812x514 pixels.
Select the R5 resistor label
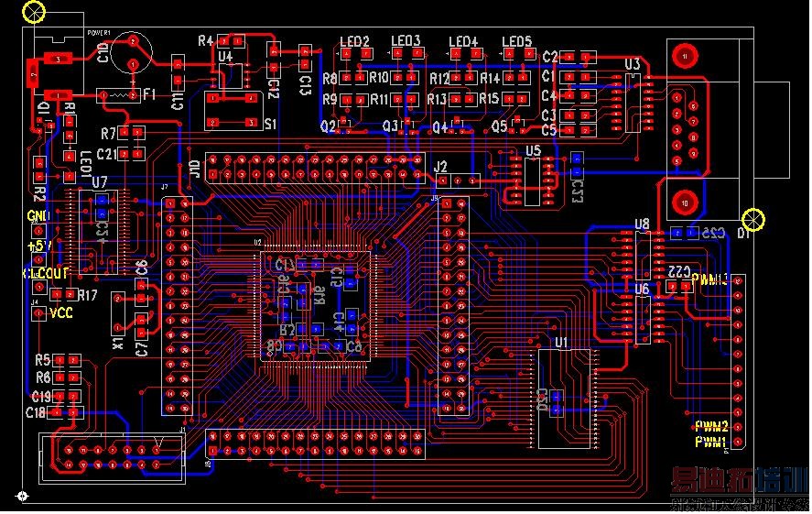[x=43, y=359]
